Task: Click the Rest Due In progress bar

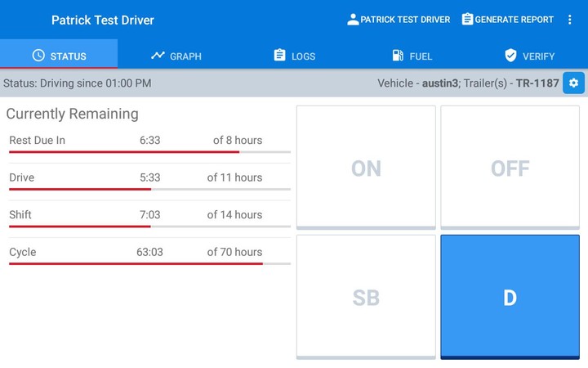Action: (149, 152)
